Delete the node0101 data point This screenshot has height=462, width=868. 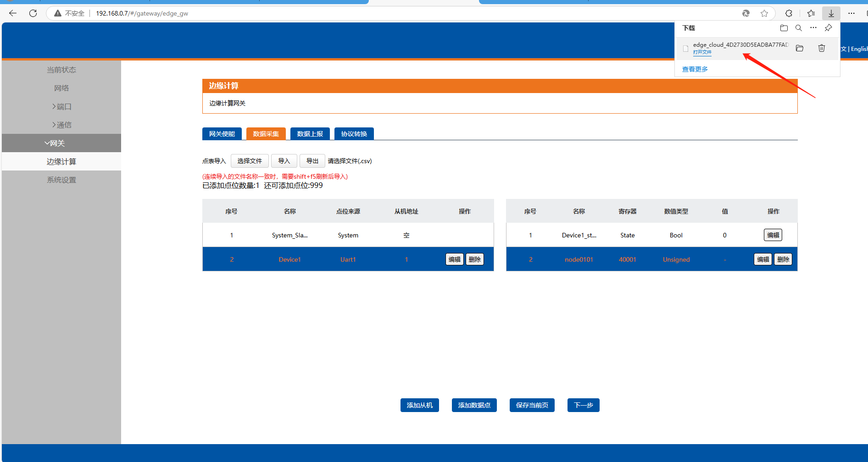pyautogui.click(x=783, y=259)
